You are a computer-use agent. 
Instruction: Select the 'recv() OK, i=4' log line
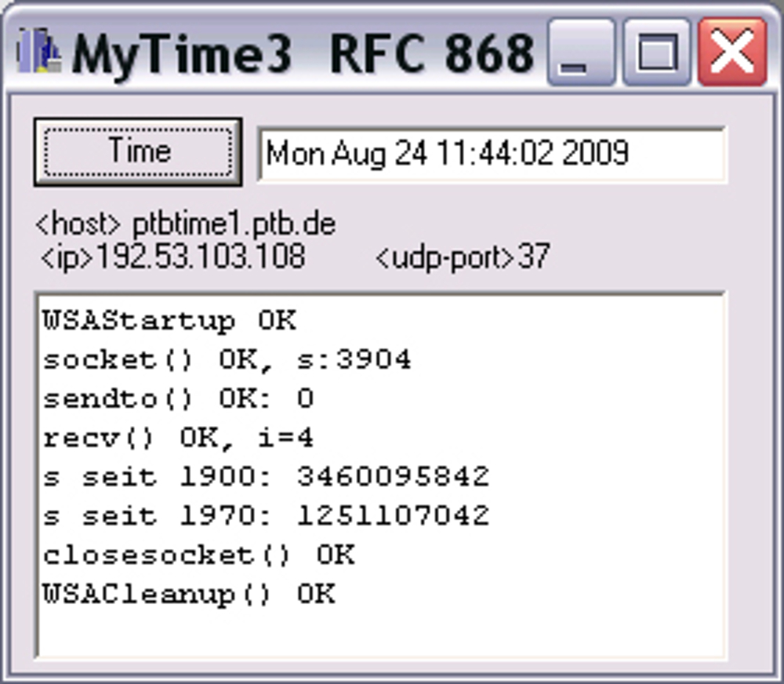coord(178,438)
